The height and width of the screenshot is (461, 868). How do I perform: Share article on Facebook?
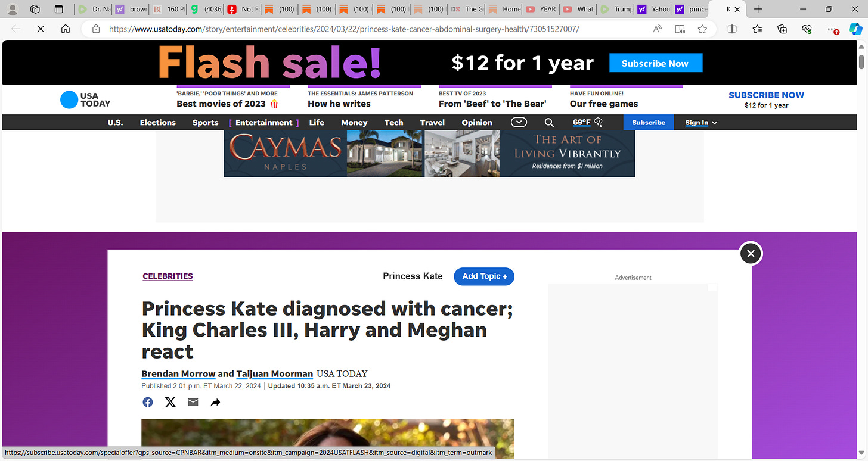[x=148, y=402]
